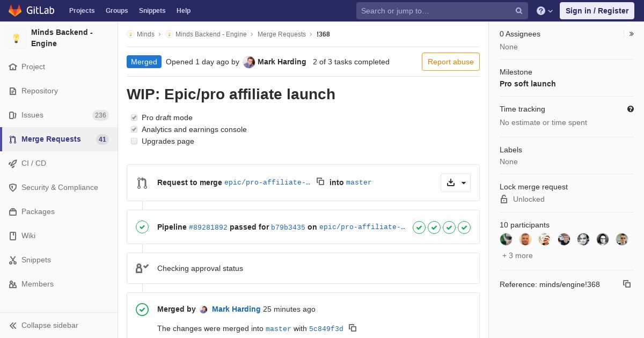Collapse the right sidebar chevrons
644x338 pixels.
click(x=632, y=34)
